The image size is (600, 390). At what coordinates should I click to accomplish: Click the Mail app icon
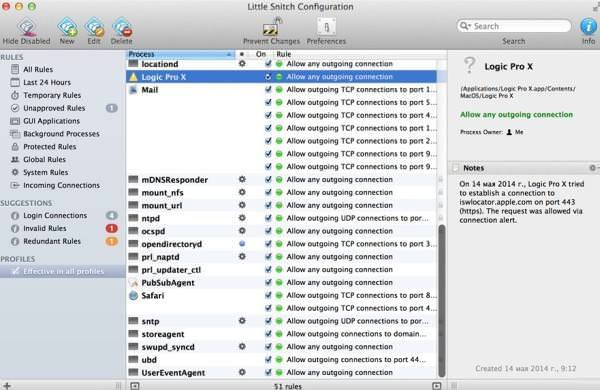point(133,90)
